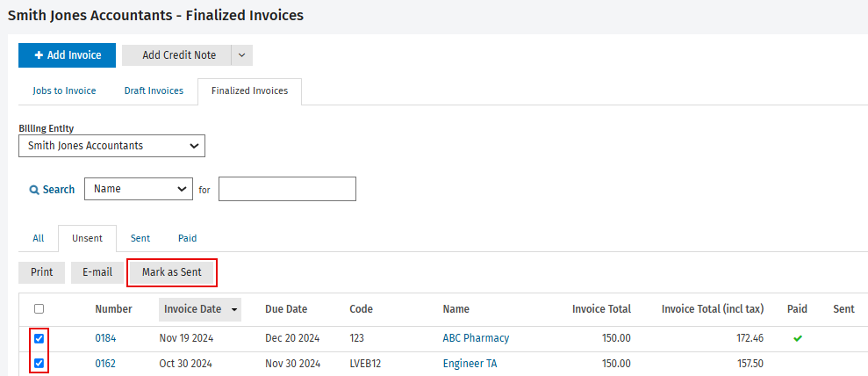Click the Search magnifier link

point(52,190)
